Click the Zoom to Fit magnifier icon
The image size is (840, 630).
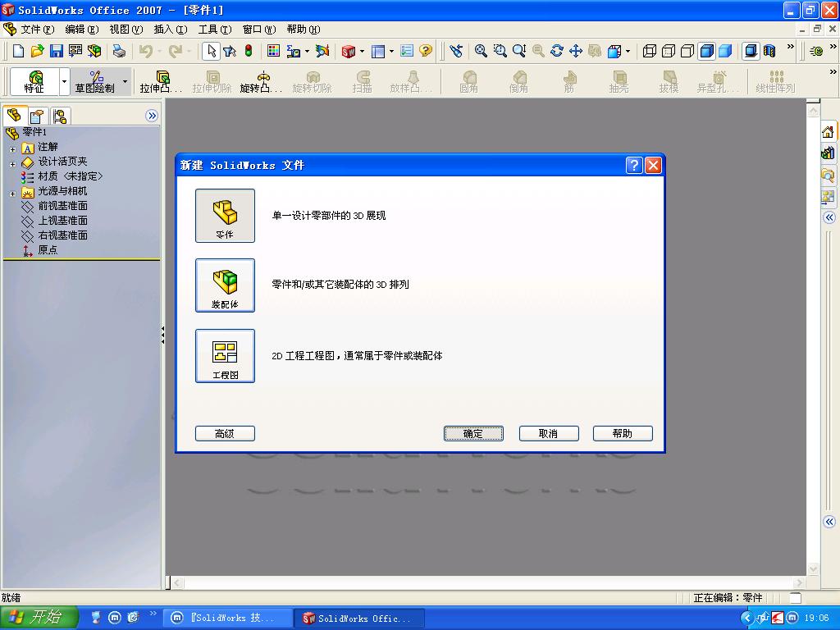click(481, 51)
